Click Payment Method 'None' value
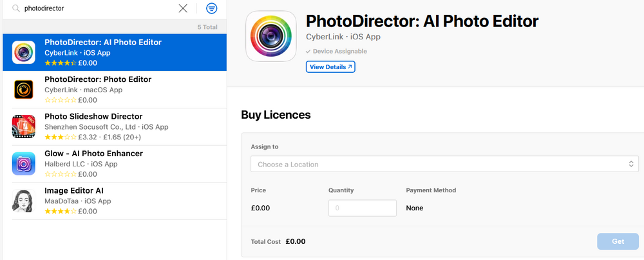The image size is (644, 260). [x=414, y=208]
